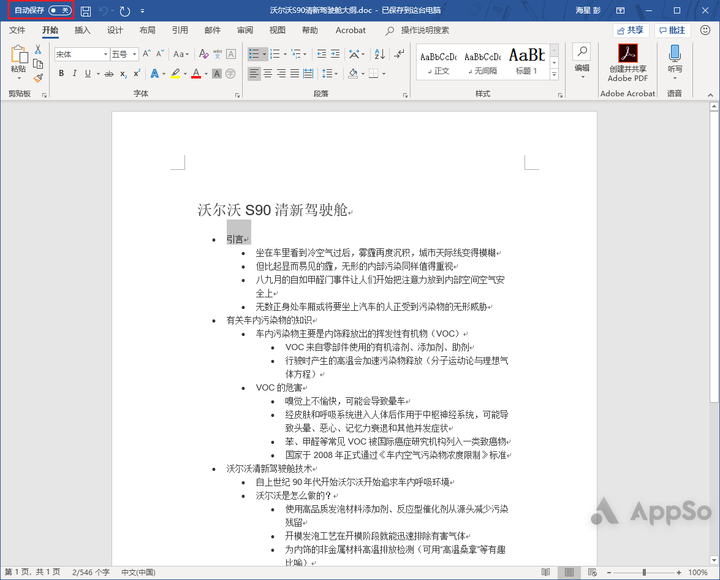
Task: Switch to the Insert (插入) tab
Action: point(83,30)
